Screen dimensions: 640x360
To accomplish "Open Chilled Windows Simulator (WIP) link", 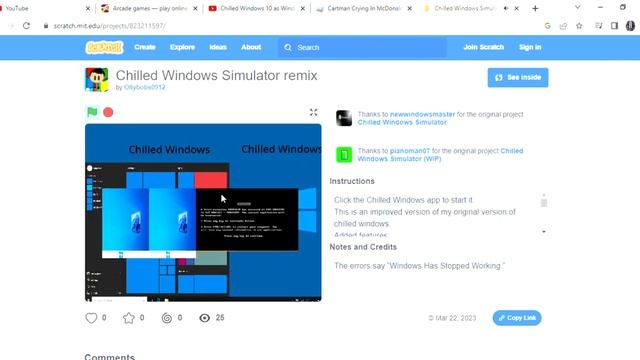I will (x=440, y=155).
